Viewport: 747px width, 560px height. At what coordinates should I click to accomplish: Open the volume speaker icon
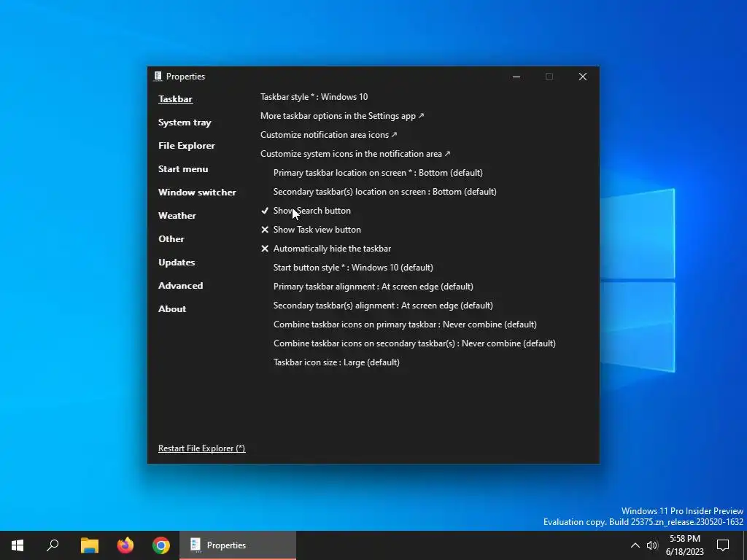(652, 545)
